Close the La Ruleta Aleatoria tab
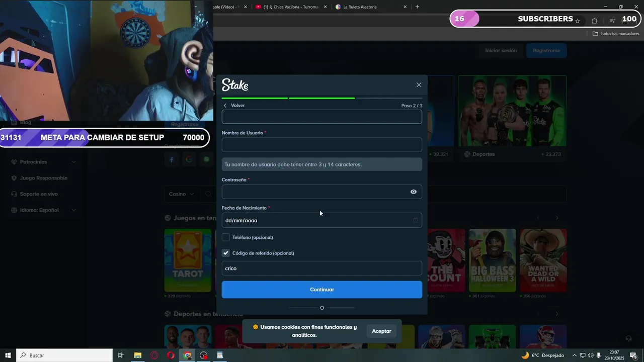Screen dimensions: 644x362 pyautogui.click(x=405, y=7)
